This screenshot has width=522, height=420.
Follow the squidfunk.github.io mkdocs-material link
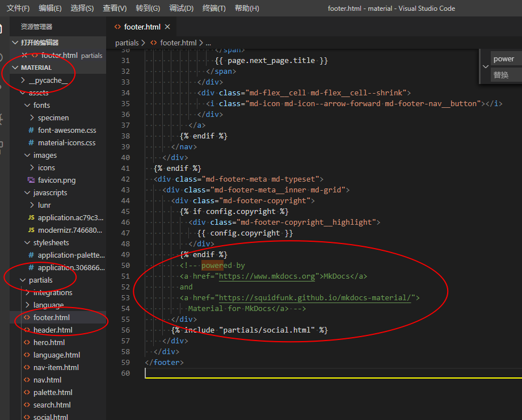(315, 298)
